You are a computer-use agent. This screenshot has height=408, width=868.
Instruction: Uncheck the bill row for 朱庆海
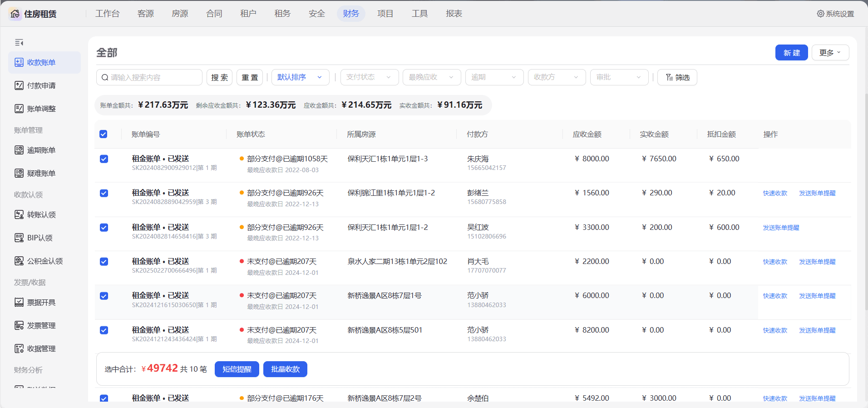pyautogui.click(x=104, y=159)
